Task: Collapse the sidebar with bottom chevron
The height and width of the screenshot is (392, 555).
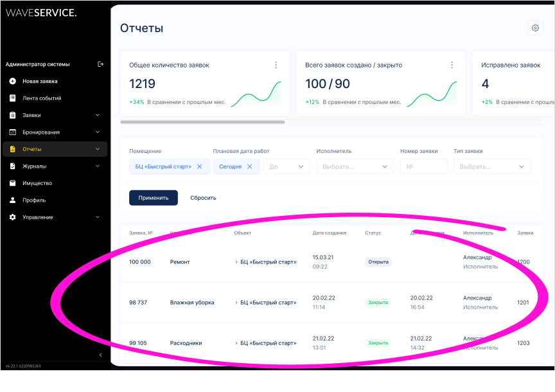Action: (x=100, y=355)
